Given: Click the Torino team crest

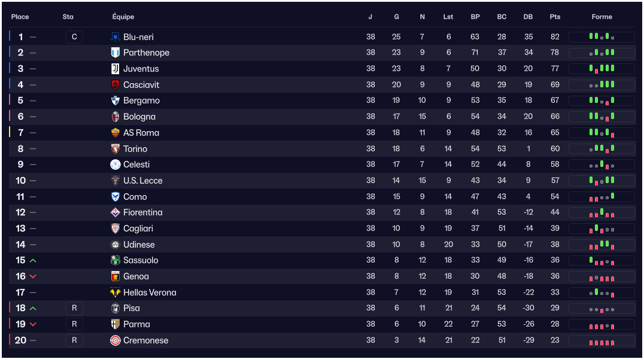Looking at the screenshot, I should point(116,149).
